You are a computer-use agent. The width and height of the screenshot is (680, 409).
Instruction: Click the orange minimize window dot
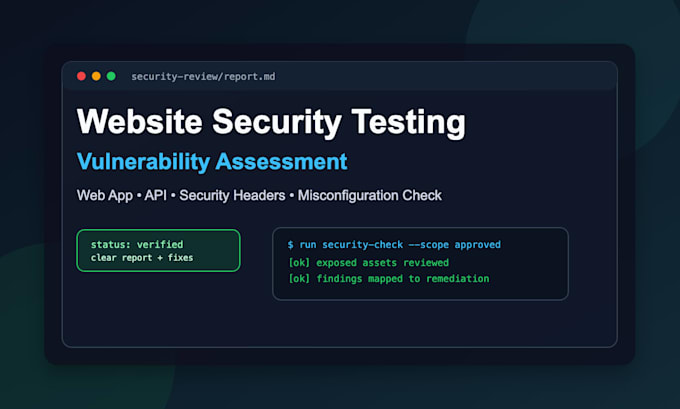coord(96,76)
